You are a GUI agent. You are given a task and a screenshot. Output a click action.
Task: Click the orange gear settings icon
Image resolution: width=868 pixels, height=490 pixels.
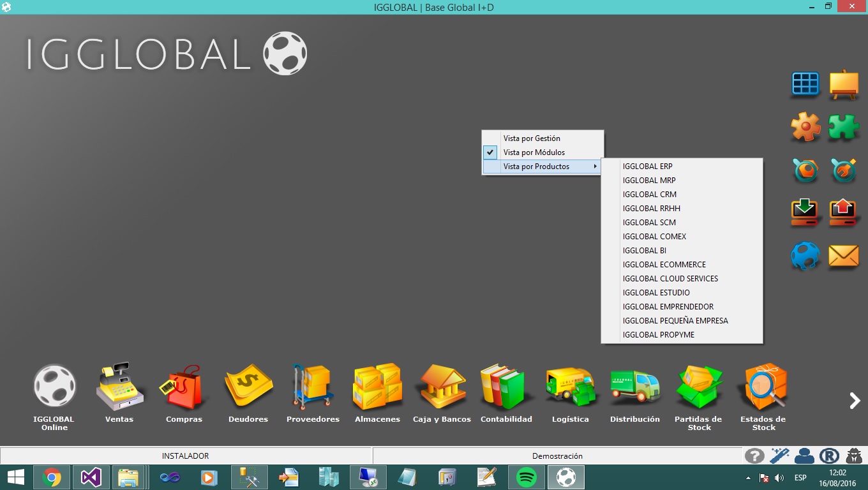805,127
